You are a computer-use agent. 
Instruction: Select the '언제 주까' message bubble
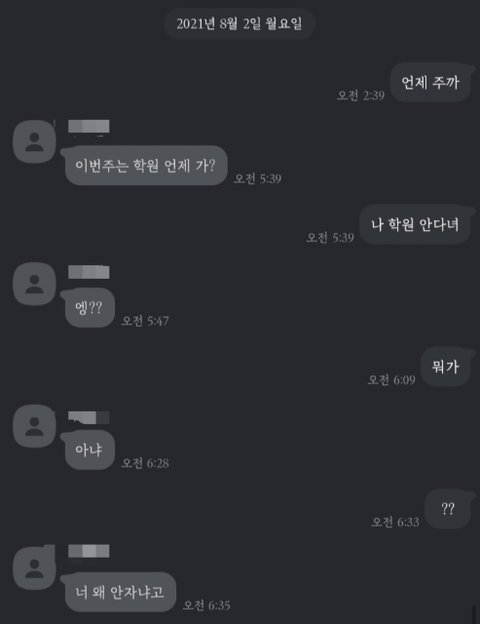tap(430, 82)
